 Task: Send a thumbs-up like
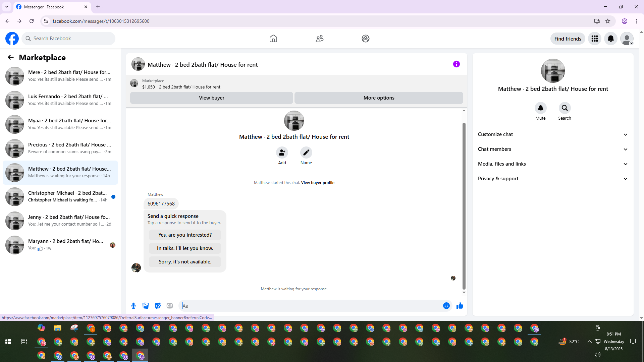tap(460, 306)
